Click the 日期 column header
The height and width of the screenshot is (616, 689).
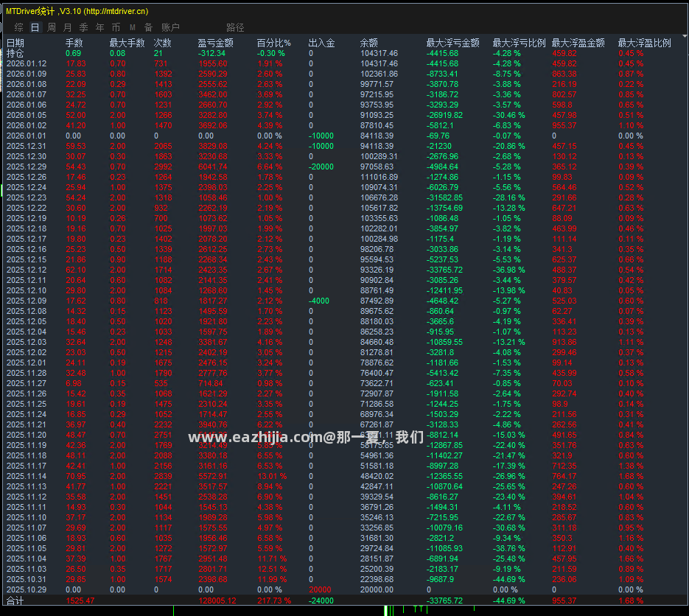[x=15, y=43]
